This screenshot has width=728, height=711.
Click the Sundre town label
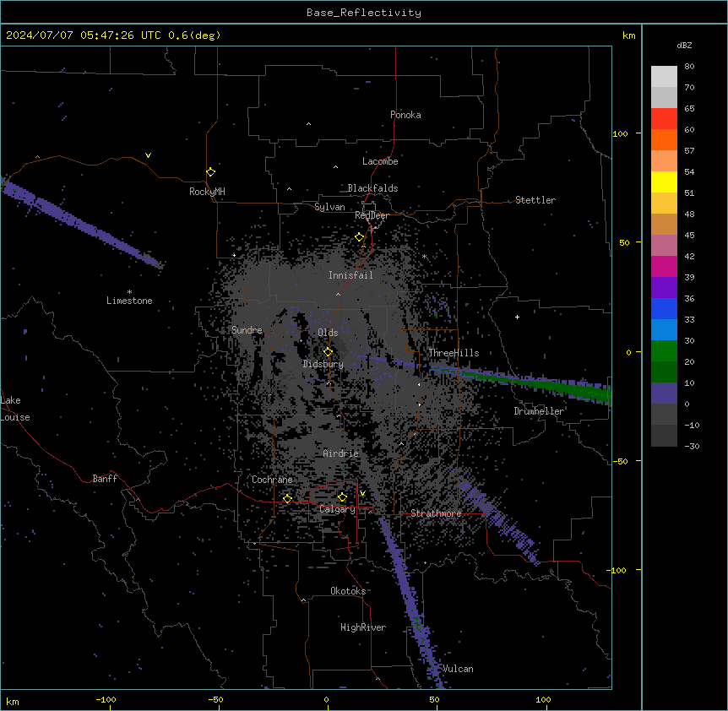coord(247,330)
